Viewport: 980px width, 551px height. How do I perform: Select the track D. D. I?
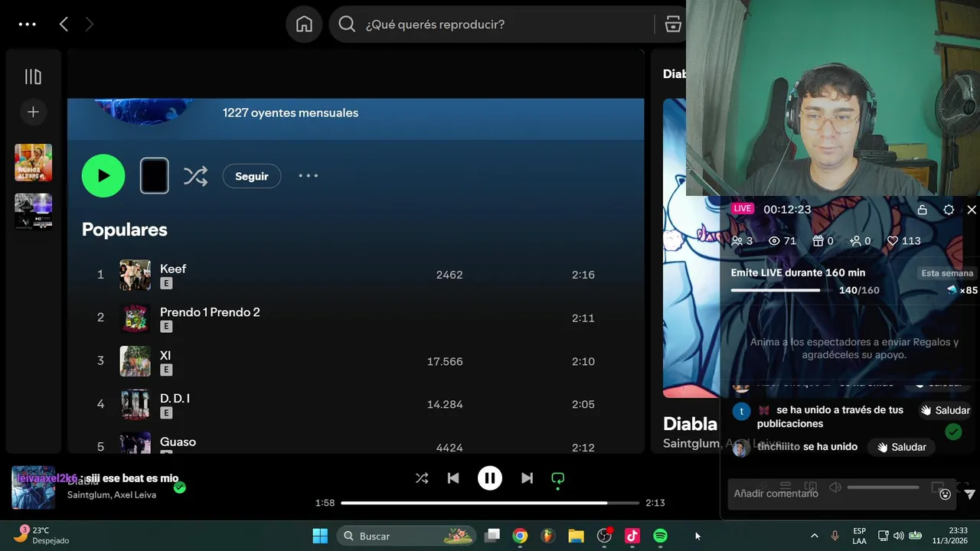click(x=175, y=399)
